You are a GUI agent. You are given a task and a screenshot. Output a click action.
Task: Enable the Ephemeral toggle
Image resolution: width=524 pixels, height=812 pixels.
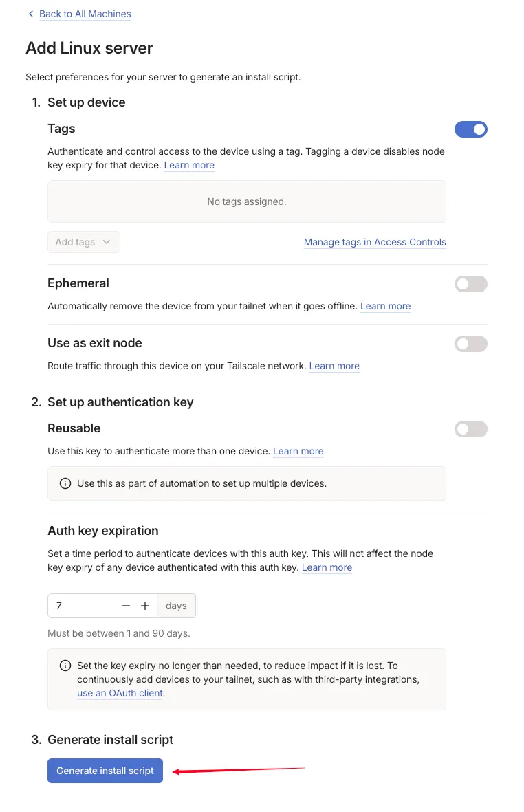point(471,284)
